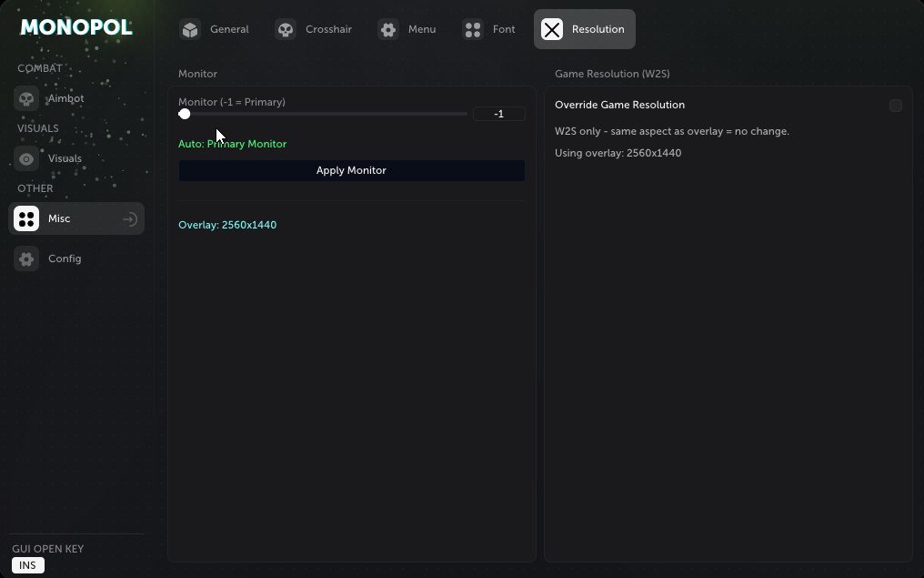The height and width of the screenshot is (578, 924).
Task: Click the Apply Monitor button
Action: pos(352,170)
